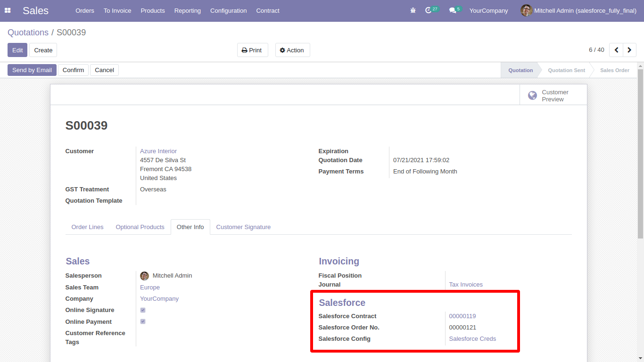644x362 pixels.
Task: Open the YourCompany switcher in top bar
Action: point(489,10)
